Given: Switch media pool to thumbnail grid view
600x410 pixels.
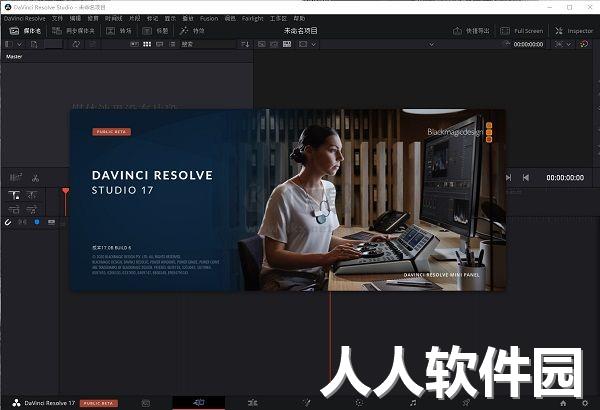Looking at the screenshot, I should pyautogui.click(x=147, y=44).
